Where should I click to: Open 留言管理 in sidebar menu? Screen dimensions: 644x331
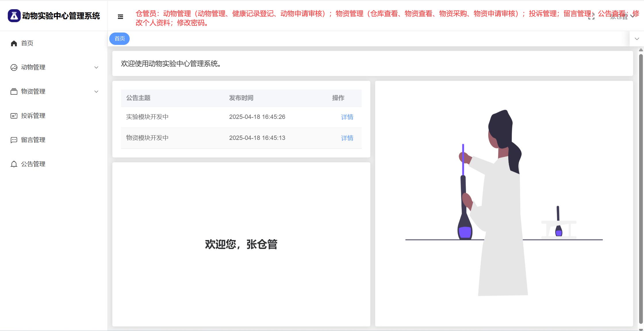pos(33,140)
